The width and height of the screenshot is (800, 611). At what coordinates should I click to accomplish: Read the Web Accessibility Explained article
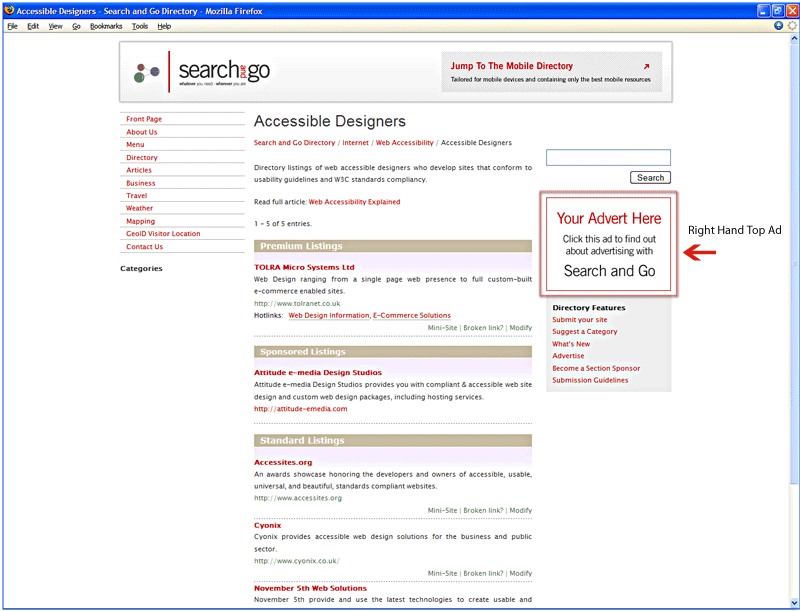pos(354,202)
